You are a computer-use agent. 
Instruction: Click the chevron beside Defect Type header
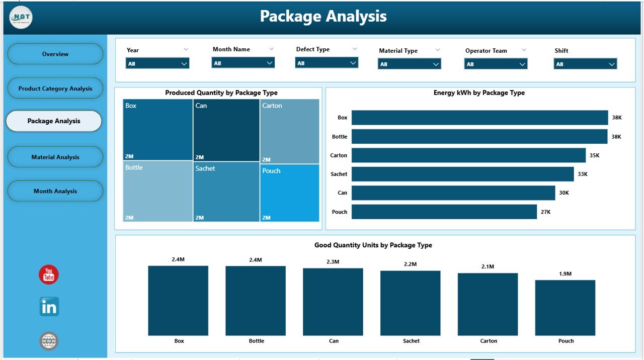point(355,49)
